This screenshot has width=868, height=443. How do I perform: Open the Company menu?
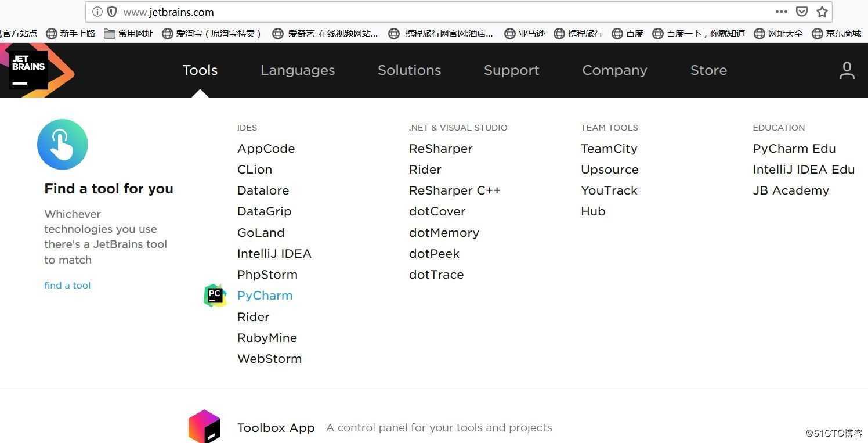pyautogui.click(x=614, y=70)
